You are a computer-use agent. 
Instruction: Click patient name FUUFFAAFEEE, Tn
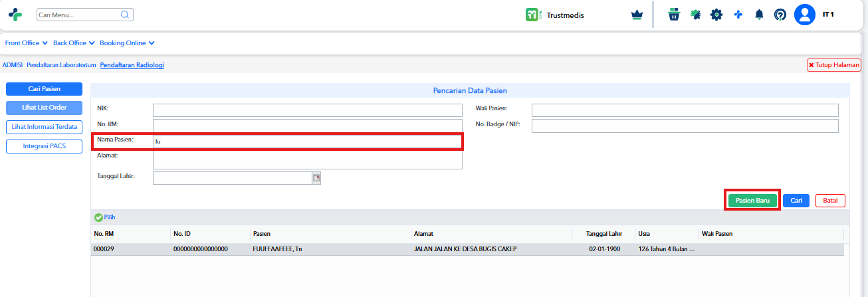pos(278,249)
